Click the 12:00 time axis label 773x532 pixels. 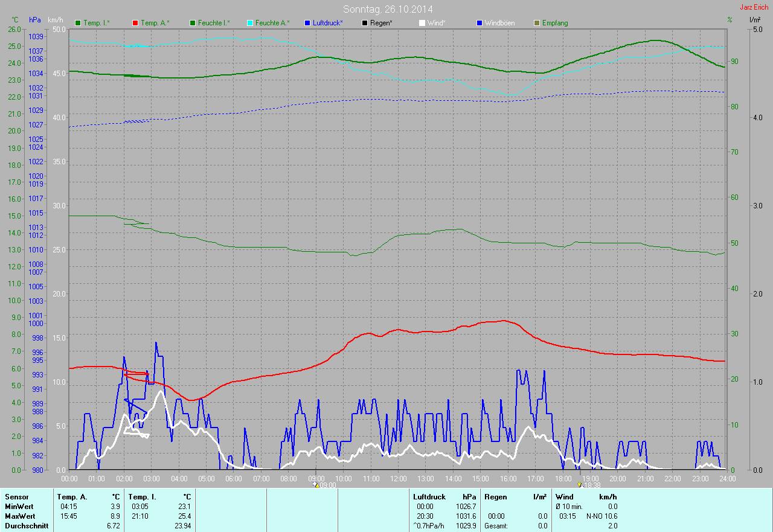click(x=398, y=479)
